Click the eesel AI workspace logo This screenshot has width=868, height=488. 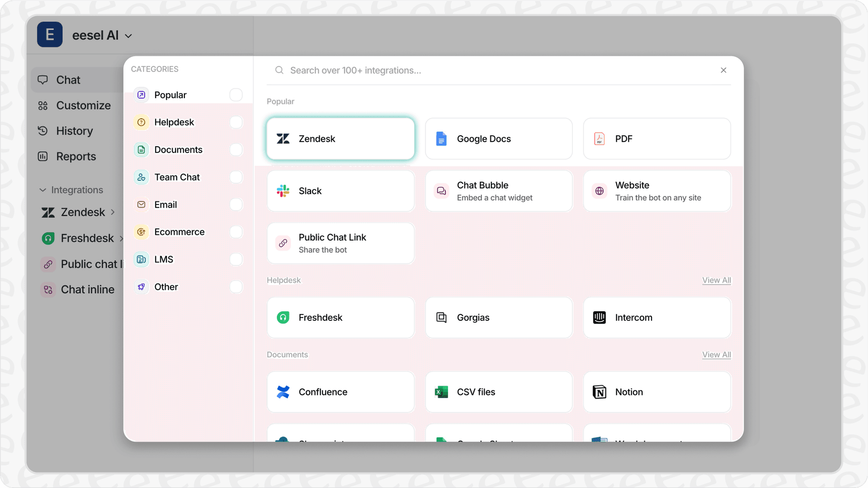pyautogui.click(x=50, y=35)
